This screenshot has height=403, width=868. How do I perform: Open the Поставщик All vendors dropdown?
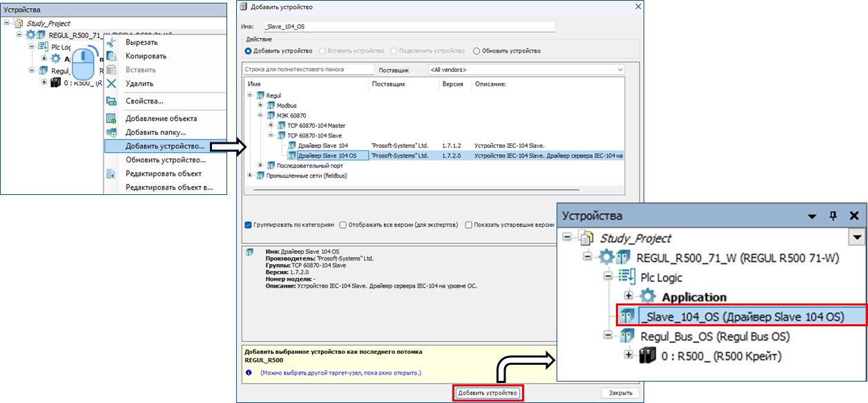coord(525,70)
